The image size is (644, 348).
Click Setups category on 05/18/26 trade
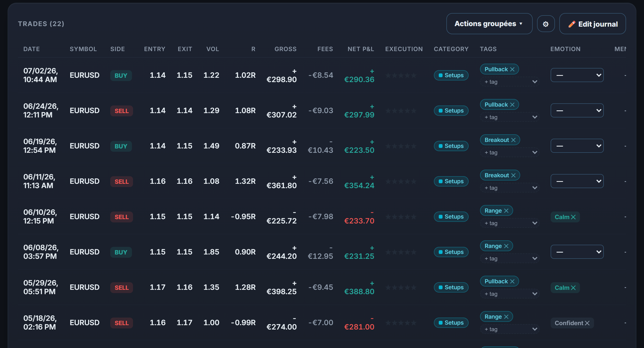tap(451, 323)
